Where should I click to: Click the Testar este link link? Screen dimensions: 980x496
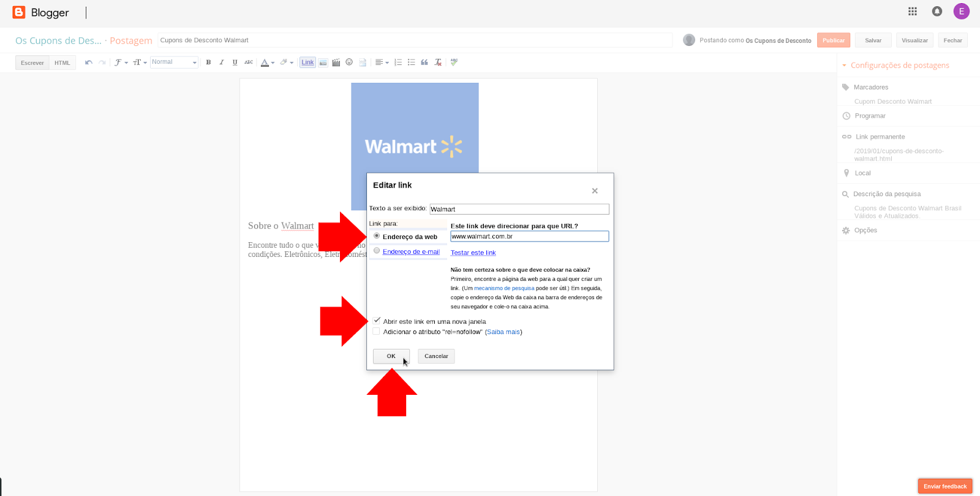pos(473,253)
